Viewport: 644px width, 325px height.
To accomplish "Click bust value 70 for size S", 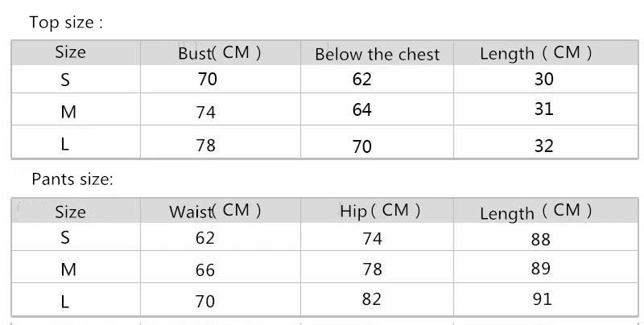I will tap(207, 79).
